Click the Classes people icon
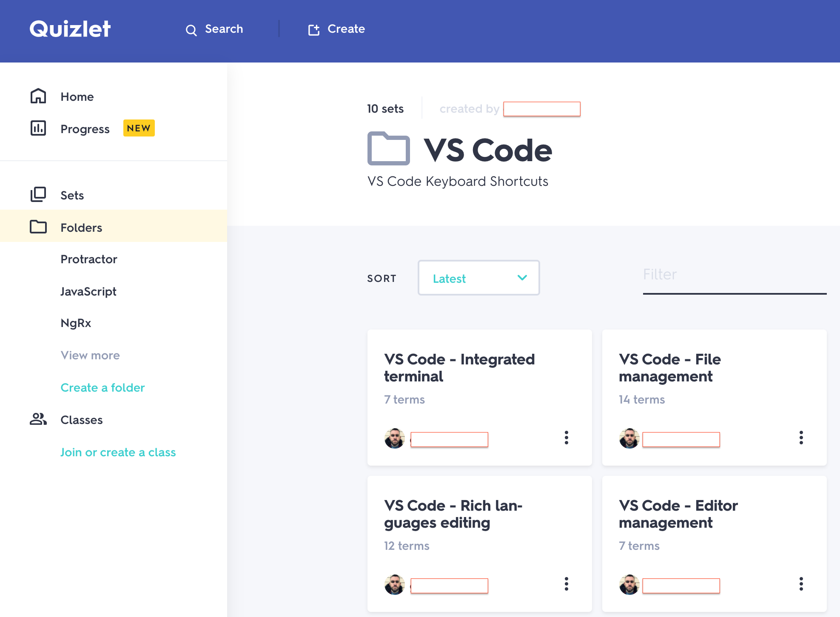Screen dimensions: 840x617 pyautogui.click(x=38, y=419)
